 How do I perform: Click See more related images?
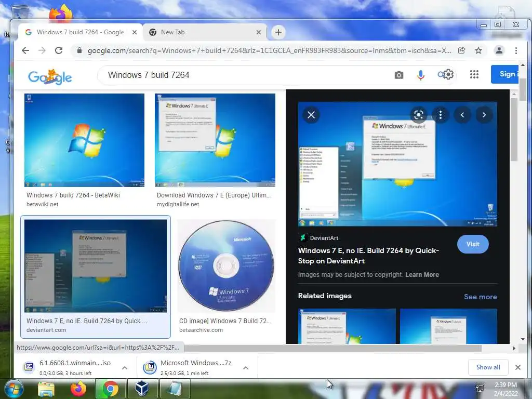point(480,297)
